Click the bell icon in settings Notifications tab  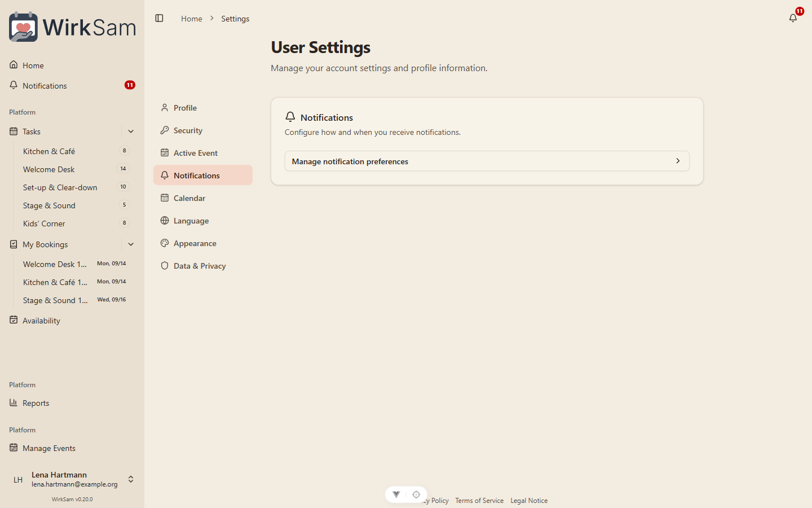click(165, 175)
